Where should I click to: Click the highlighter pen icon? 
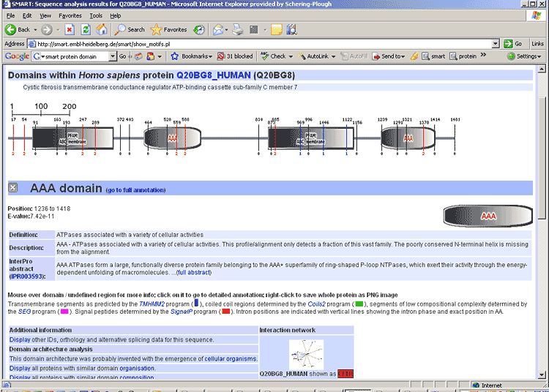coord(414,56)
